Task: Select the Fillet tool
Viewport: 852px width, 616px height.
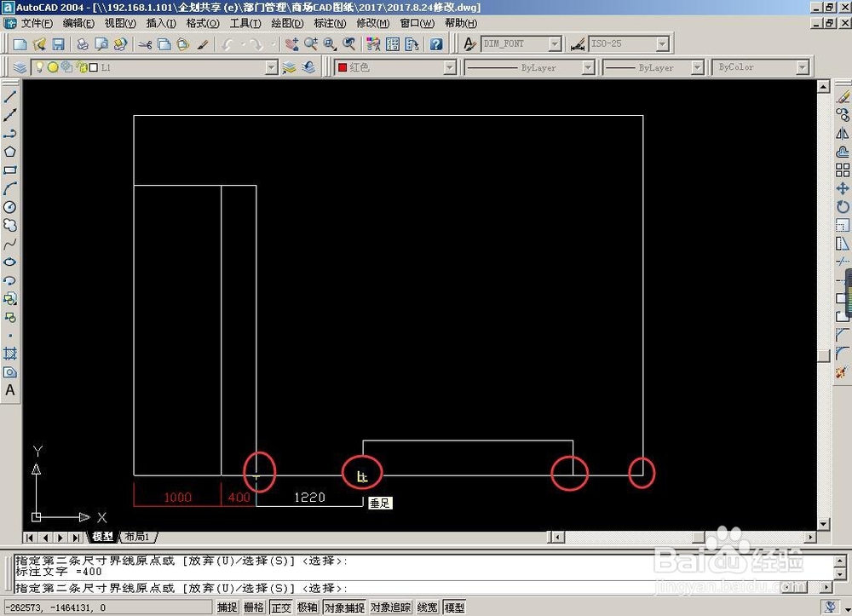Action: (843, 354)
